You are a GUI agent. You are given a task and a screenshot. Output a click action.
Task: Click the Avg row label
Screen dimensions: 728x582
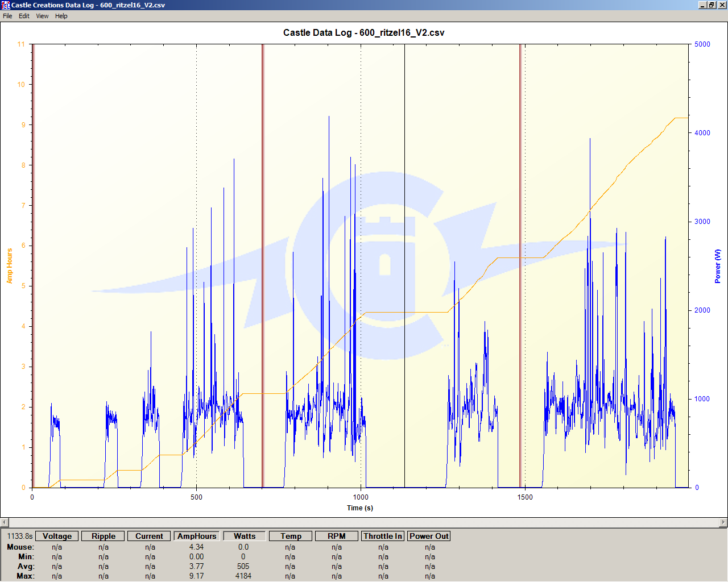point(26,566)
